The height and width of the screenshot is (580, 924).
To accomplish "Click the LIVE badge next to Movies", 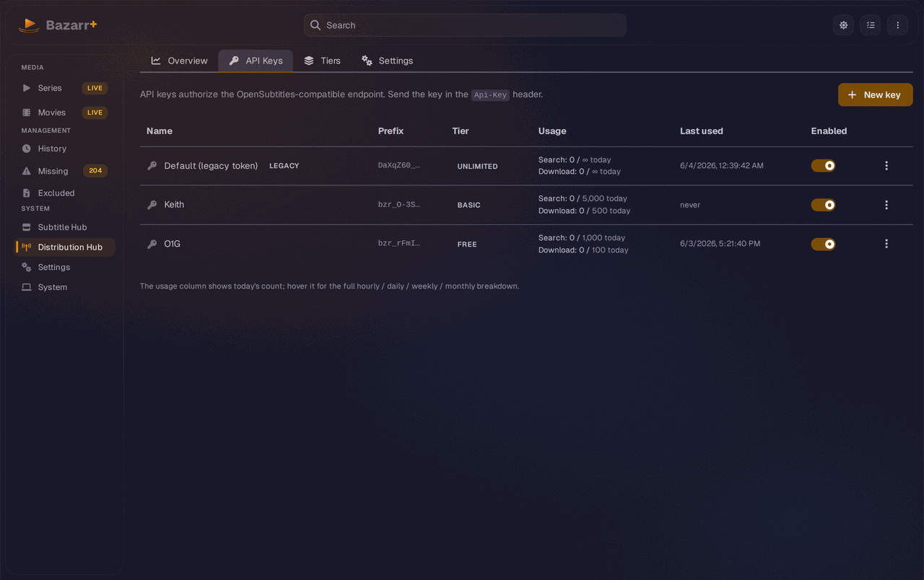I will 95,113.
